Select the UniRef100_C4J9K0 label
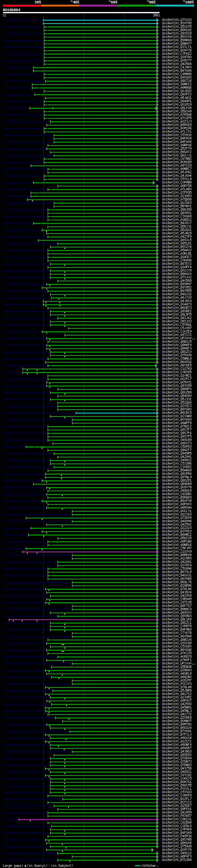Screen dimensions: 197x868 pos(176,67)
